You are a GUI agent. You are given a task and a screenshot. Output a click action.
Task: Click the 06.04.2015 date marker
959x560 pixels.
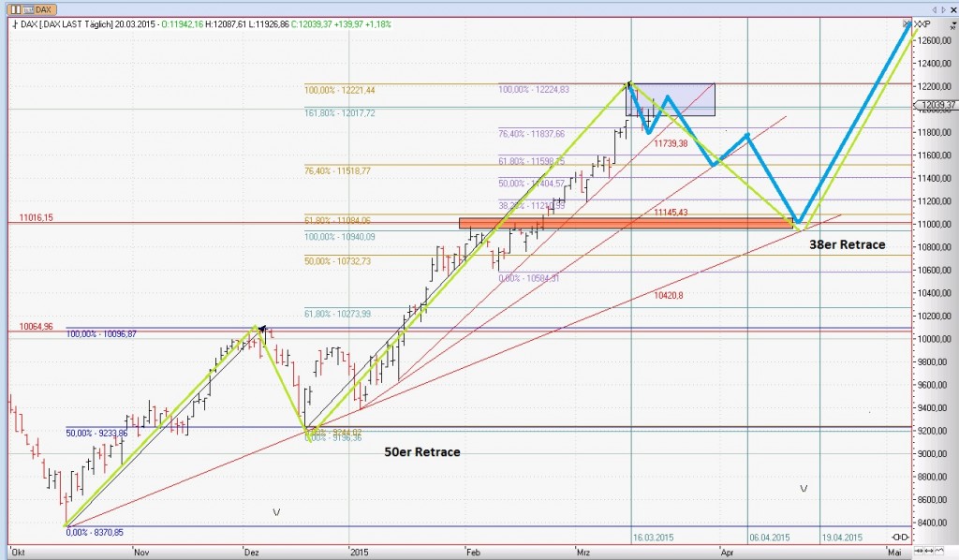(x=769, y=538)
